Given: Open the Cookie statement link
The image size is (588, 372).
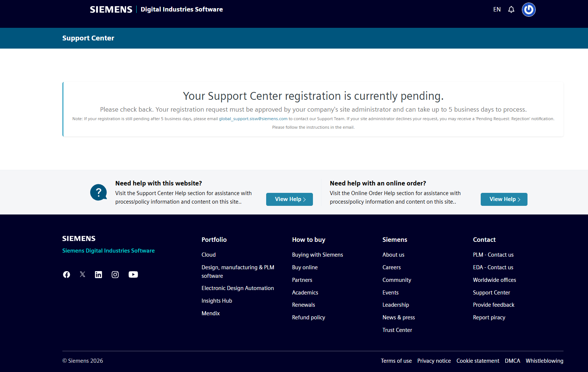Looking at the screenshot, I should coord(478,361).
